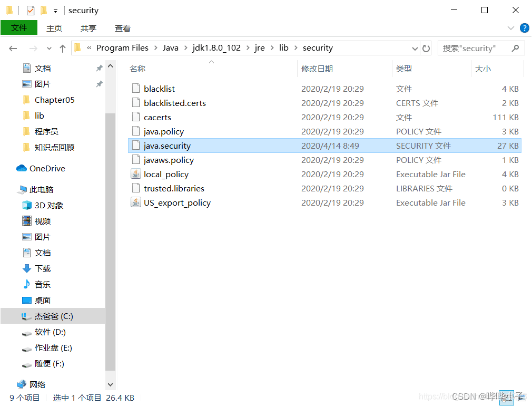Open the quick access toolbar dropdown
532x406 pixels.
point(55,11)
